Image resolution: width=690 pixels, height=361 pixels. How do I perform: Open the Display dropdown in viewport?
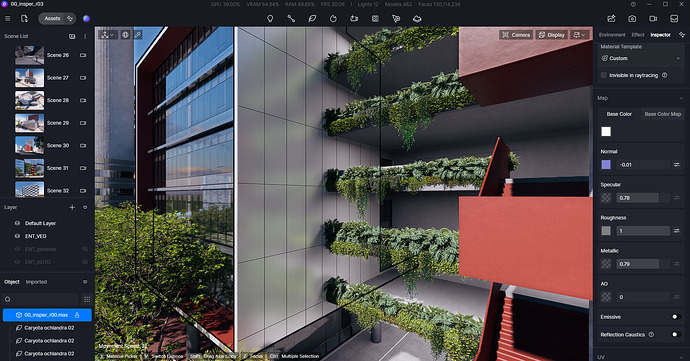[552, 35]
